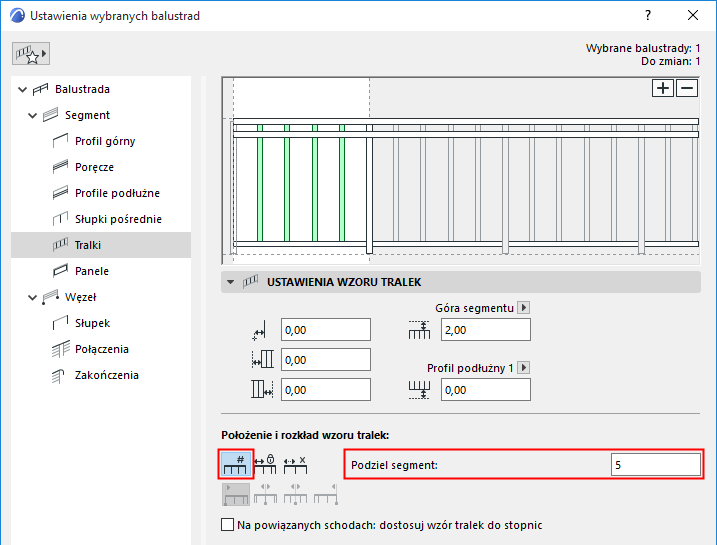Open the Góra segmentu reference dropdown
Viewport: 717px width, 545px height.
pyautogui.click(x=524, y=307)
